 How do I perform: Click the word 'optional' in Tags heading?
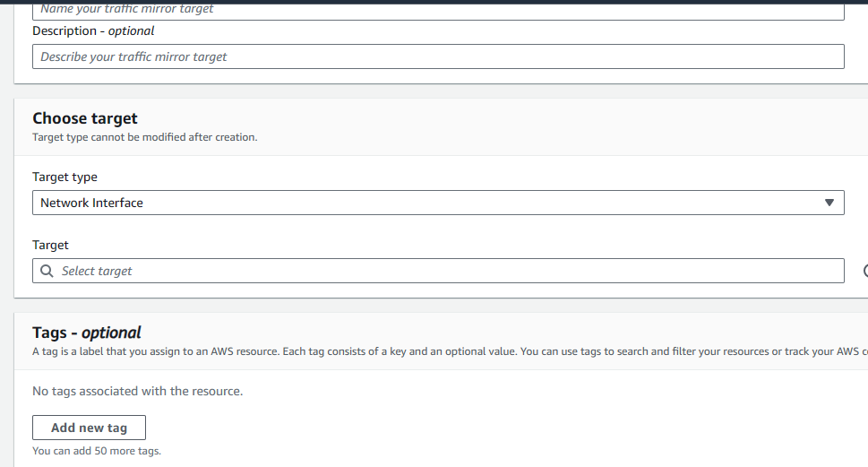click(x=111, y=333)
